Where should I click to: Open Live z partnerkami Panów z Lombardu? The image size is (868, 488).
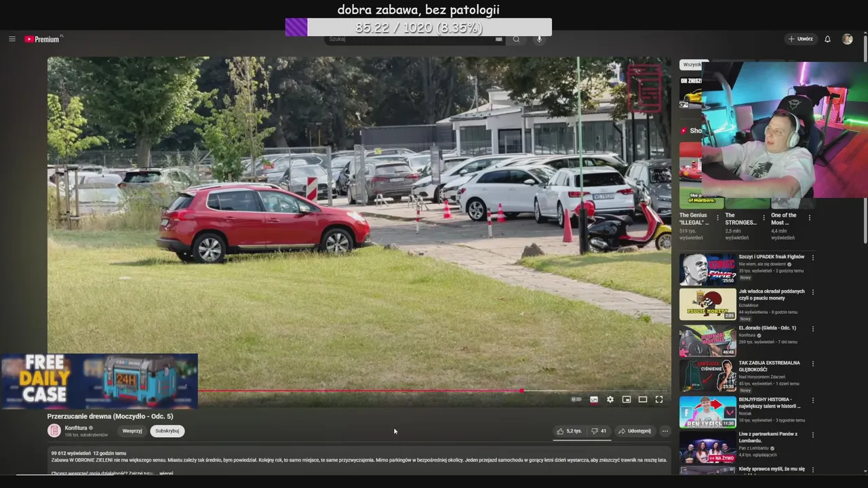[768, 437]
